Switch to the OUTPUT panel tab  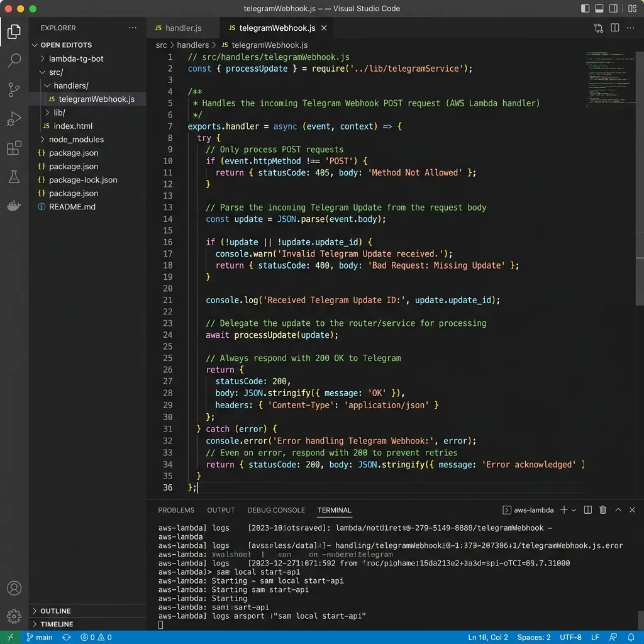coord(221,510)
